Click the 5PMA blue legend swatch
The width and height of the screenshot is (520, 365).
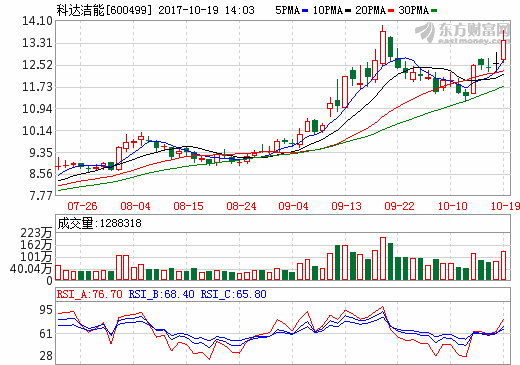click(x=305, y=11)
